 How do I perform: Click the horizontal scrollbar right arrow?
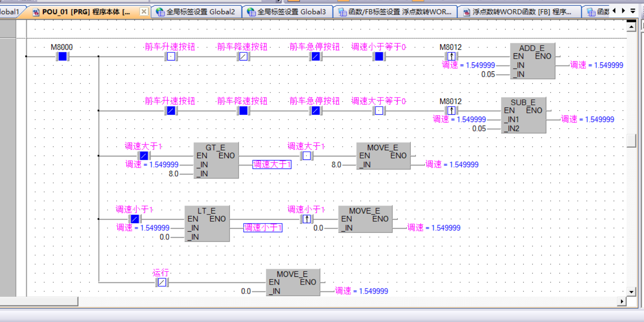(622, 301)
